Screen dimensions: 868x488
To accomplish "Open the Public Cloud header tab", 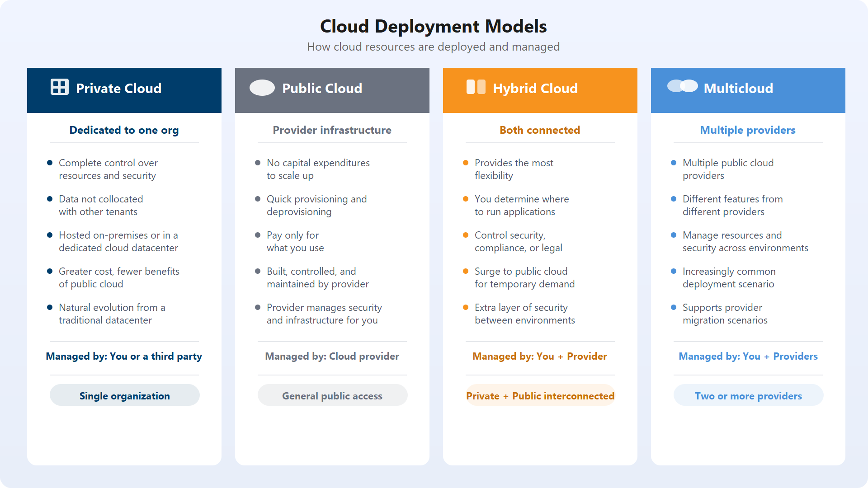I will click(332, 89).
